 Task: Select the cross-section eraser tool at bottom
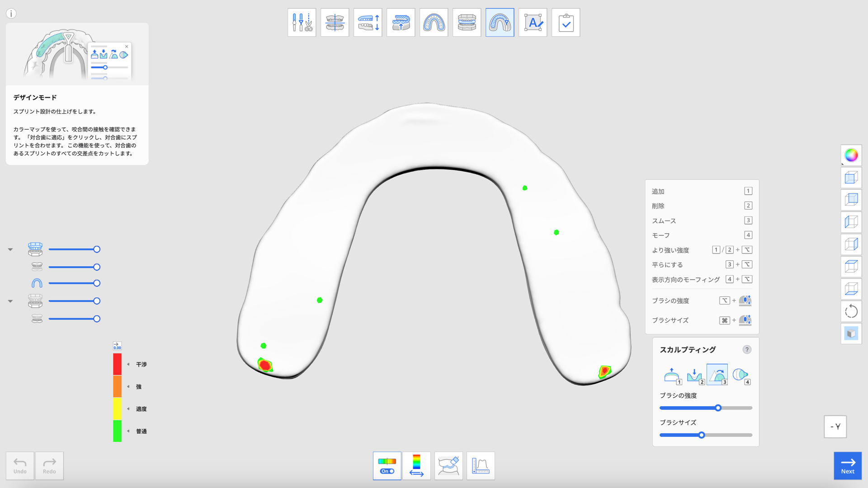(448, 465)
